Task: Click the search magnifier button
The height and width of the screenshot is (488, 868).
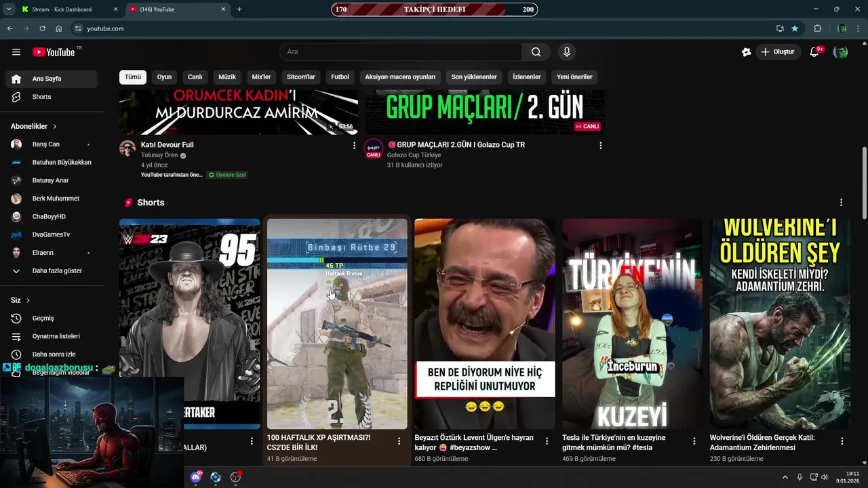Action: [x=536, y=52]
